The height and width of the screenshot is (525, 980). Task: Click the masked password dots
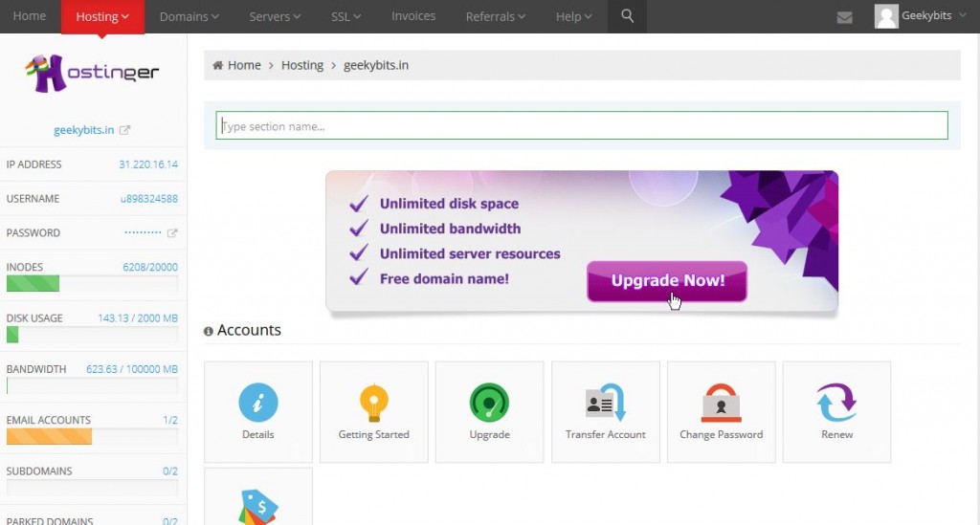(x=143, y=232)
